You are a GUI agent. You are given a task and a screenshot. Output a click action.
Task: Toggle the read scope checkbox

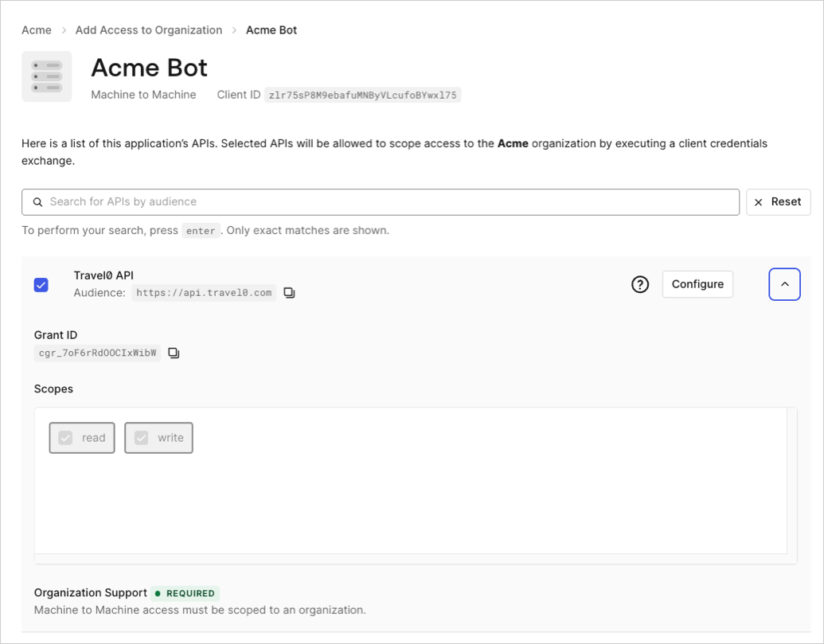tap(65, 438)
